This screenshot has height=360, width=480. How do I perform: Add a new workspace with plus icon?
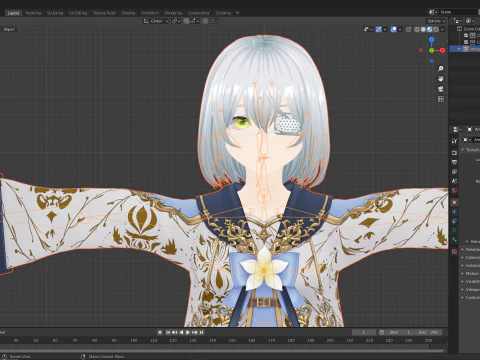pos(237,13)
